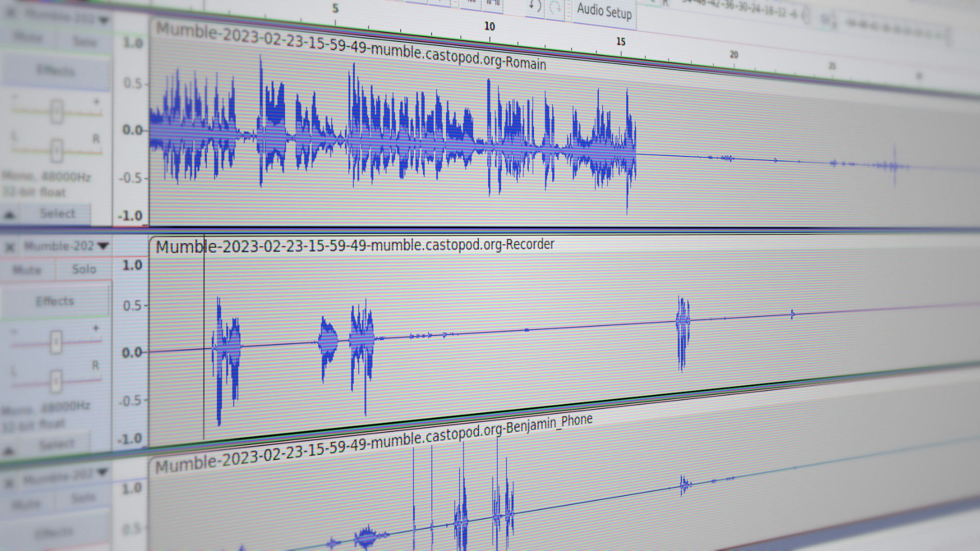
Task: Click the 10 second mark on timeline ruler
Action: [x=489, y=27]
